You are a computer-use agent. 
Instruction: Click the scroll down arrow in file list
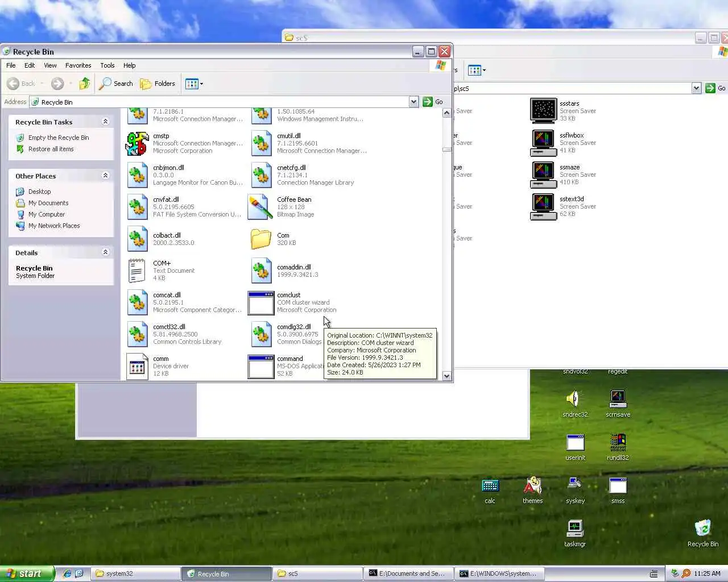pyautogui.click(x=446, y=376)
